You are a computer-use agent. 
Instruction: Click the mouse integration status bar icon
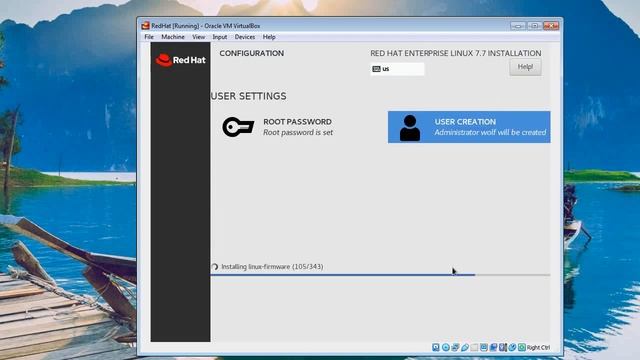(512, 347)
